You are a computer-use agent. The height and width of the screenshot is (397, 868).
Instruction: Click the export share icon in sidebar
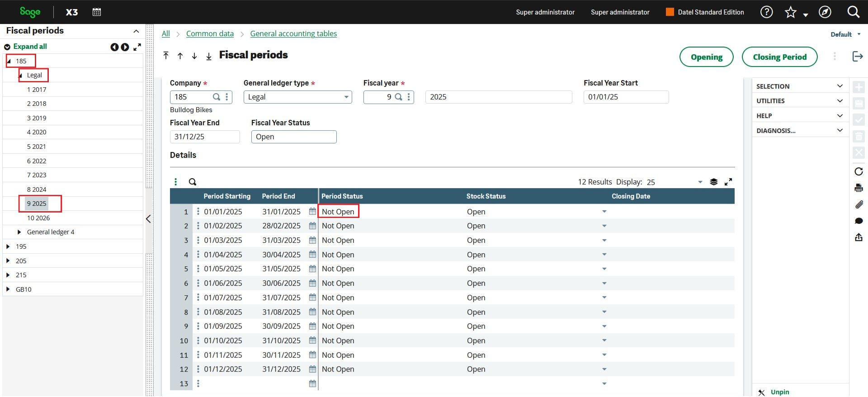859,237
